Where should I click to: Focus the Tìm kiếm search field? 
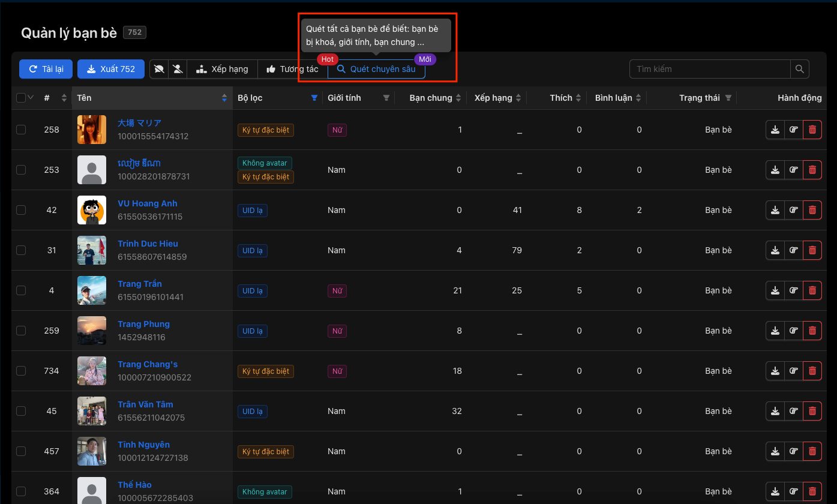pos(710,69)
